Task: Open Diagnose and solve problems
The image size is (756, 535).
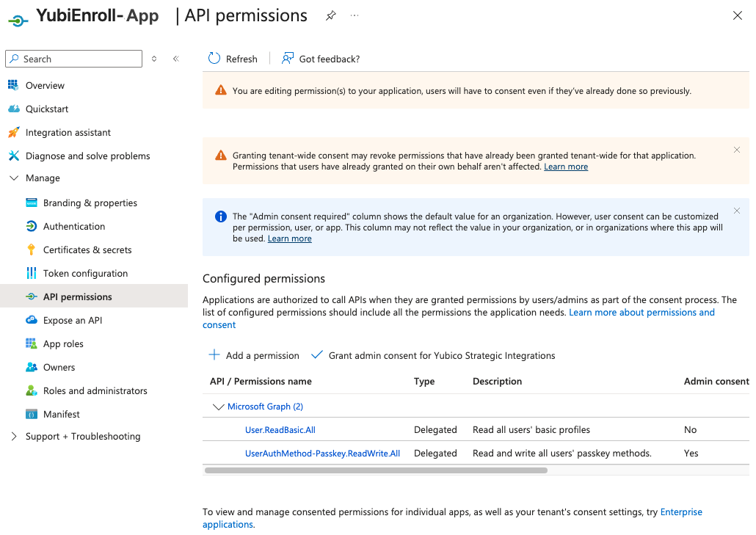Action: [x=88, y=156]
